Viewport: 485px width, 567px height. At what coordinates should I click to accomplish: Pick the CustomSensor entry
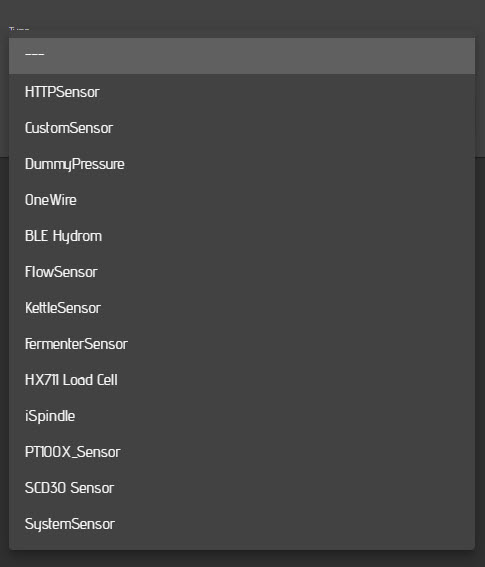tap(242, 128)
